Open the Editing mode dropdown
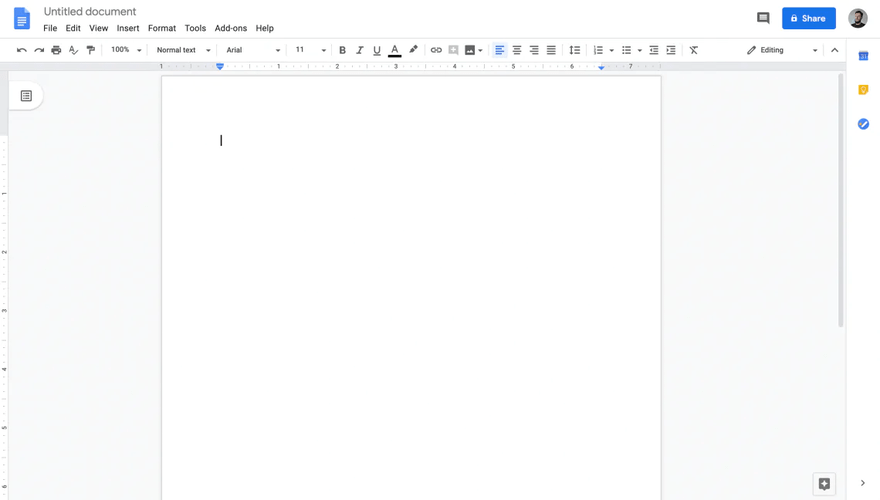The height and width of the screenshot is (500, 880). click(x=782, y=50)
